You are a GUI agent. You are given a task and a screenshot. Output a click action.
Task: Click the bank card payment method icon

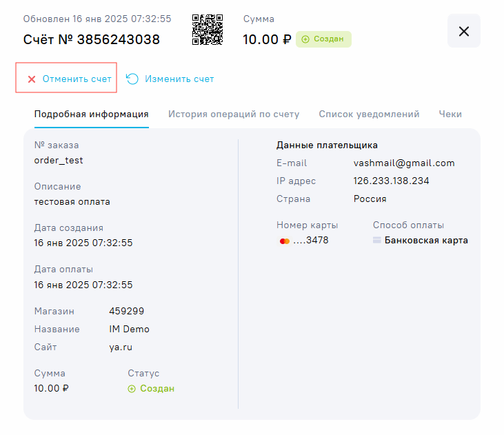(376, 241)
